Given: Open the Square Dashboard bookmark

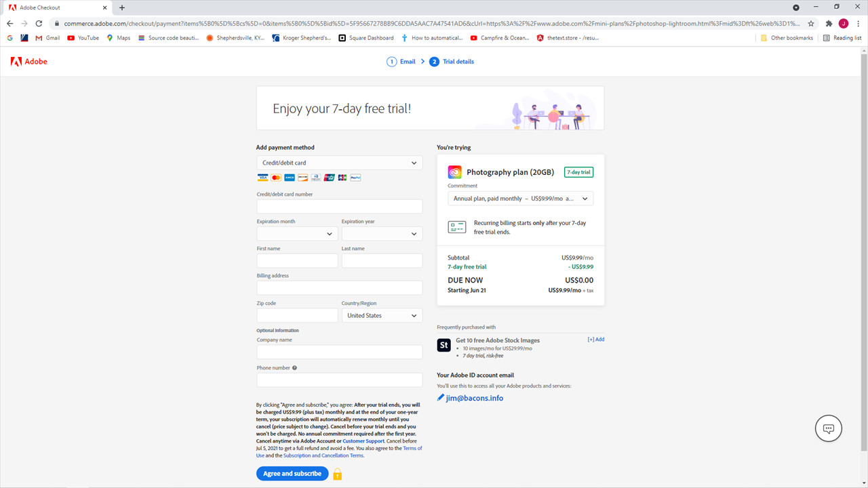Looking at the screenshot, I should (366, 38).
